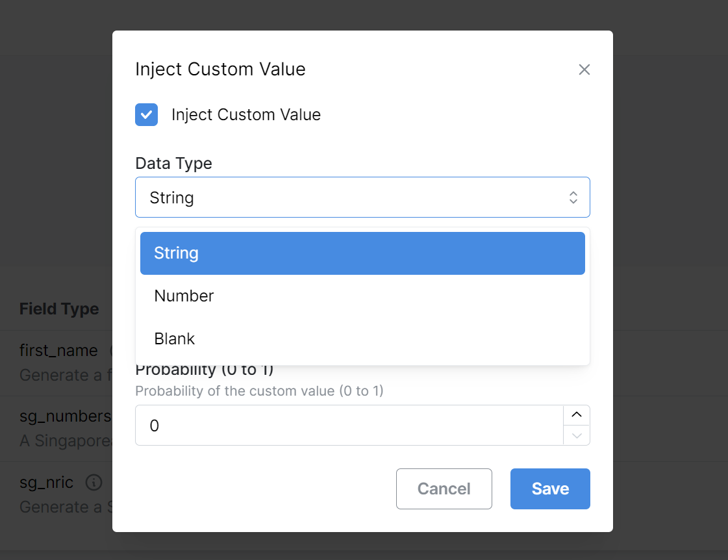Screen dimensions: 728x560
Task: Click the Data Type label
Action: pyautogui.click(x=173, y=163)
